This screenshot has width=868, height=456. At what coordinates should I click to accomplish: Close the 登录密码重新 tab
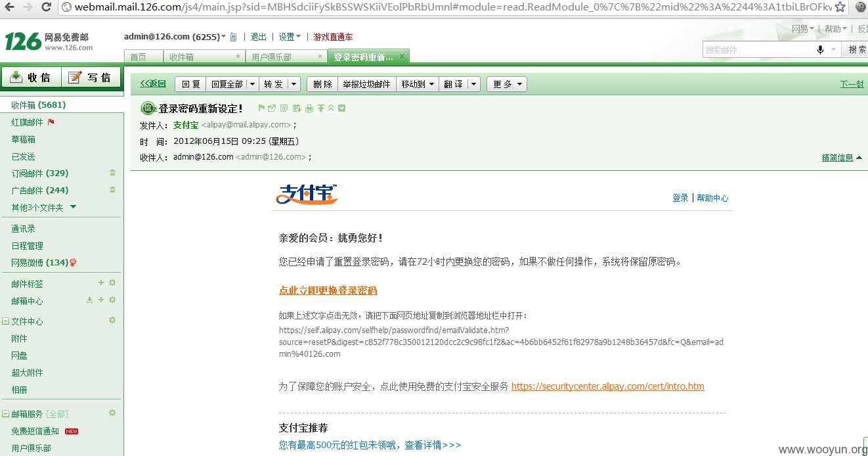[x=402, y=57]
